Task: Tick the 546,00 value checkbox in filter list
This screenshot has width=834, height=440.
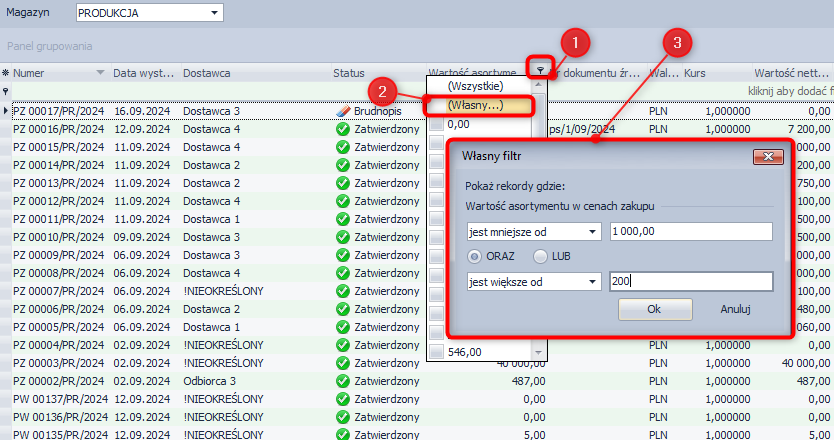Action: (436, 351)
